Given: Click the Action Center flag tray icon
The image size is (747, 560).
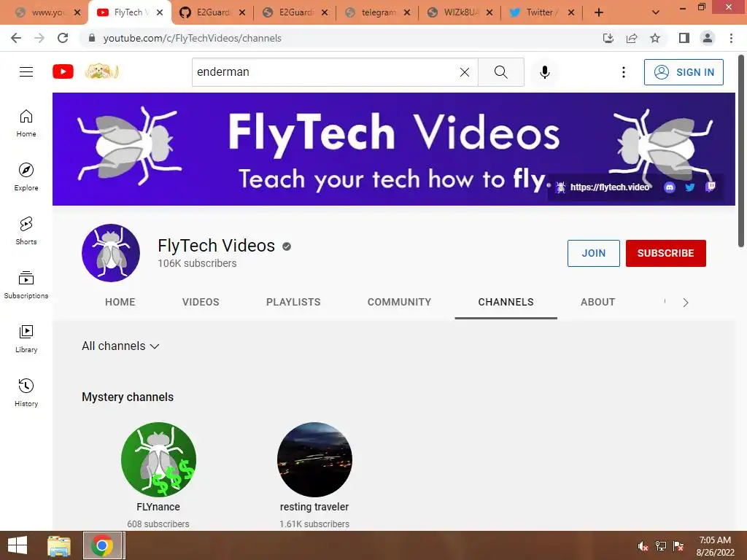Looking at the screenshot, I should coord(678,546).
